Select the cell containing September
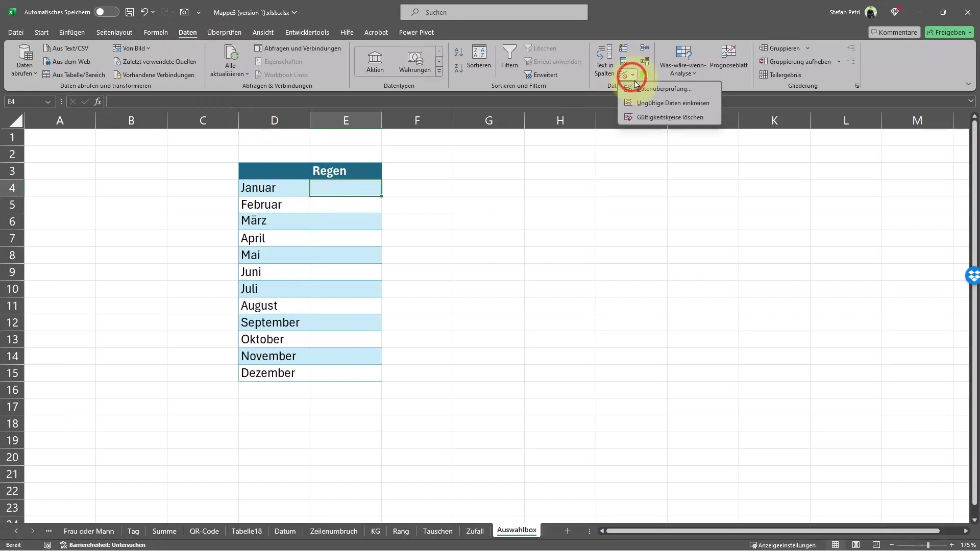The width and height of the screenshot is (980, 551). pos(274,322)
